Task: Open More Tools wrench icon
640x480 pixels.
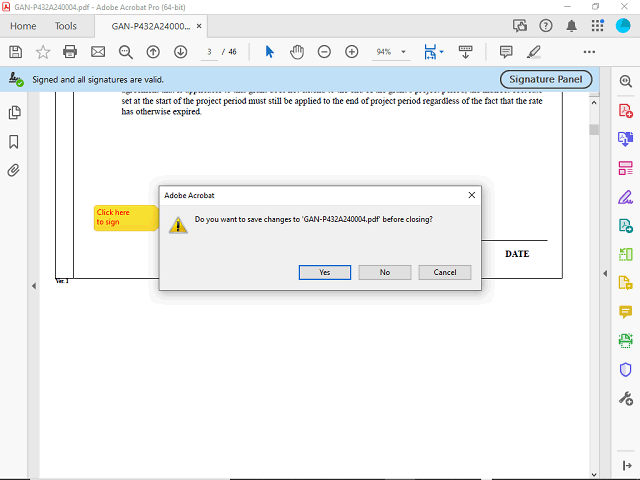Action: (625, 398)
